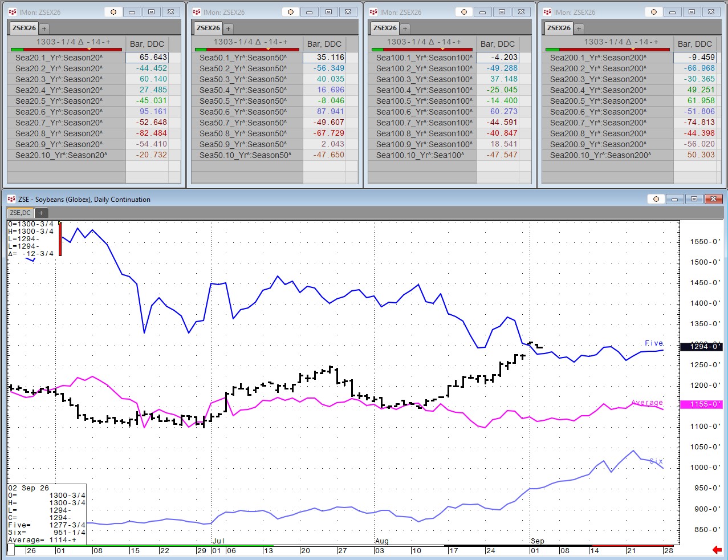This screenshot has width=728, height=560.
Task: Click the orange circle icon in first IMon window
Action: 114,12
